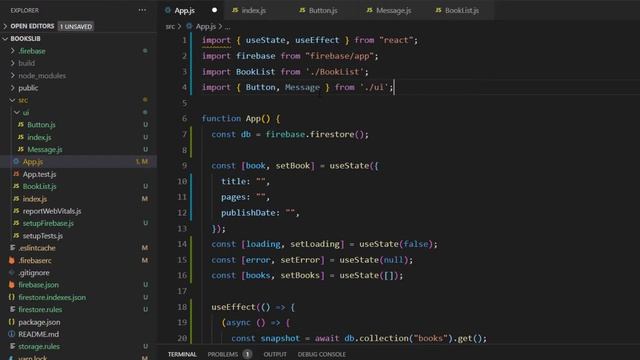Click the file icon beside firestore.rules
The width and height of the screenshot is (640, 360).
point(13,309)
